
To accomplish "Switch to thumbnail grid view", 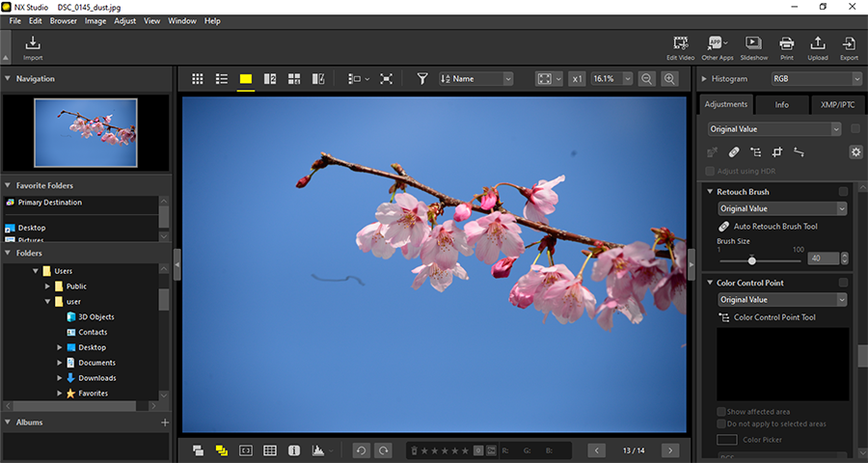I will coord(198,79).
